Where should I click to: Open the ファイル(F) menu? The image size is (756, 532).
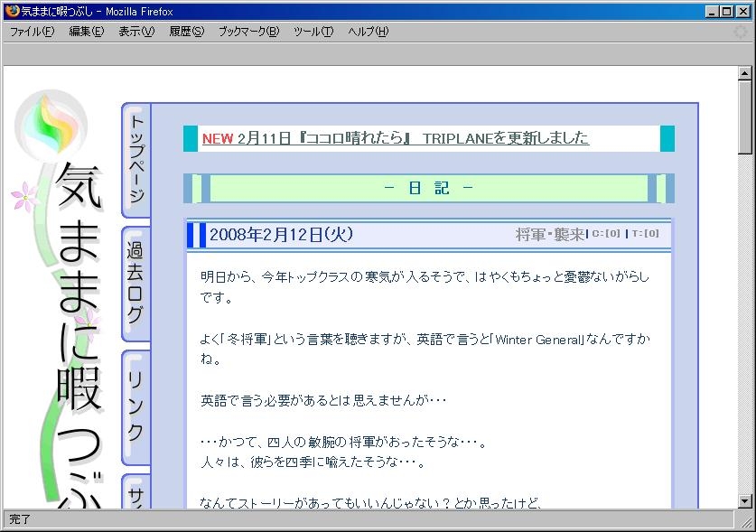click(x=32, y=32)
